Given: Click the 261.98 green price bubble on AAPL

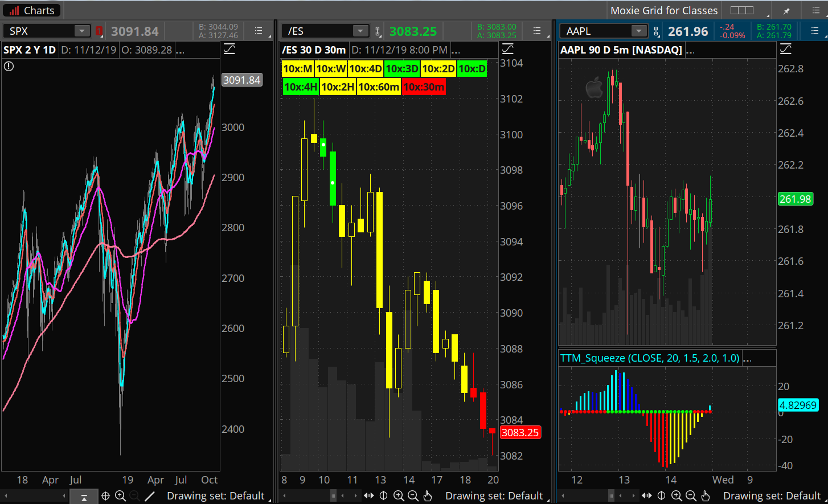Looking at the screenshot, I should [796, 199].
